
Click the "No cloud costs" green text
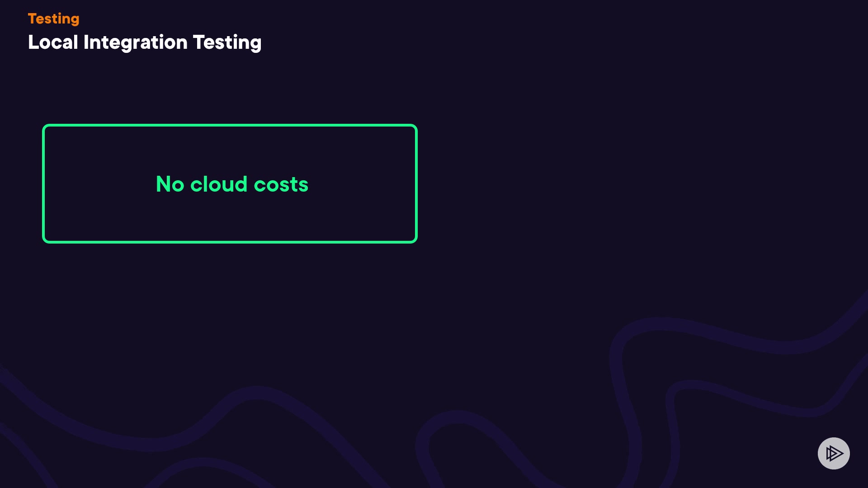[232, 184]
